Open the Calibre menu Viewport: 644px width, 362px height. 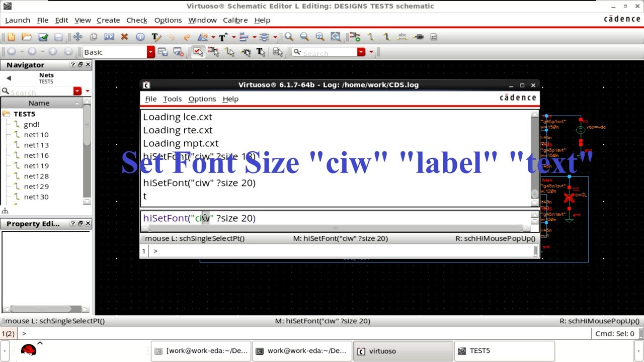(x=235, y=20)
